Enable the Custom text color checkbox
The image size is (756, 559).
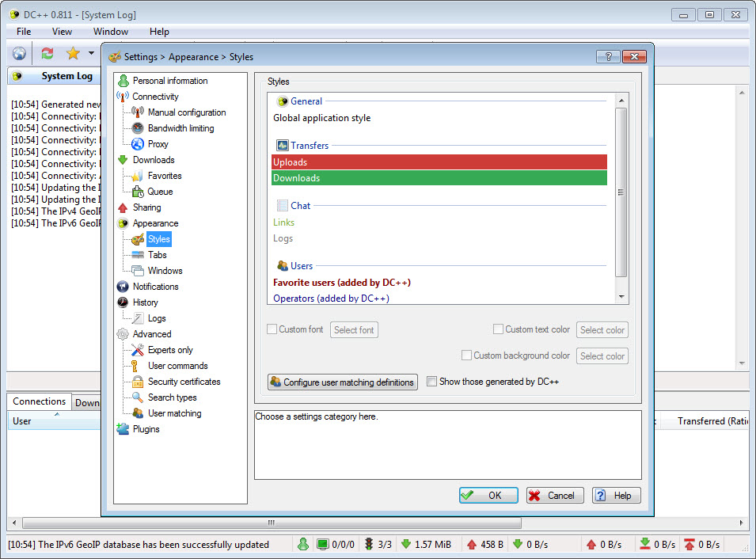tap(498, 329)
